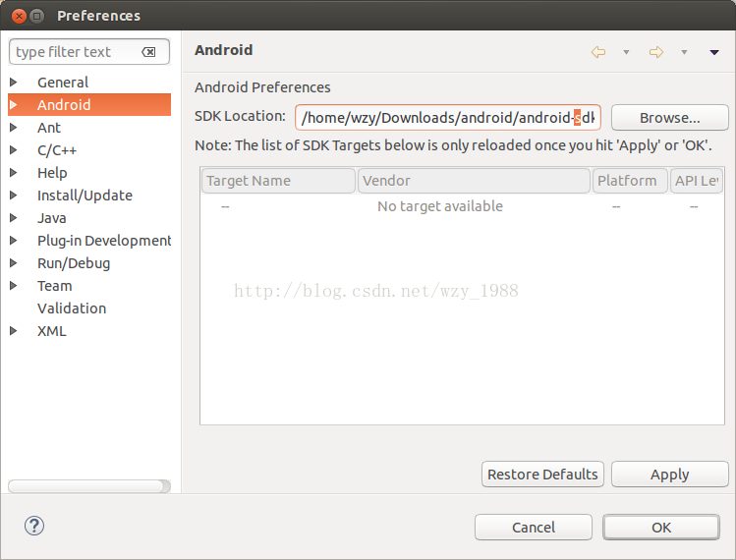Expand the Run/Debug tree node
736x560 pixels.
[x=14, y=263]
